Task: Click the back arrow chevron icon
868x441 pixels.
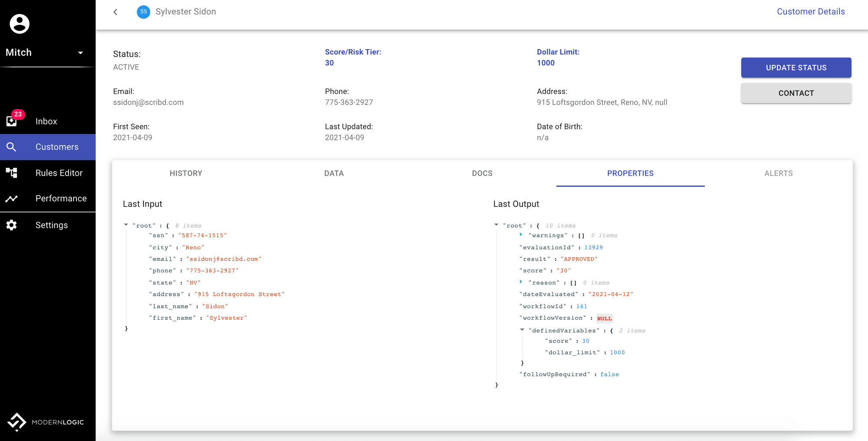Action: 115,12
